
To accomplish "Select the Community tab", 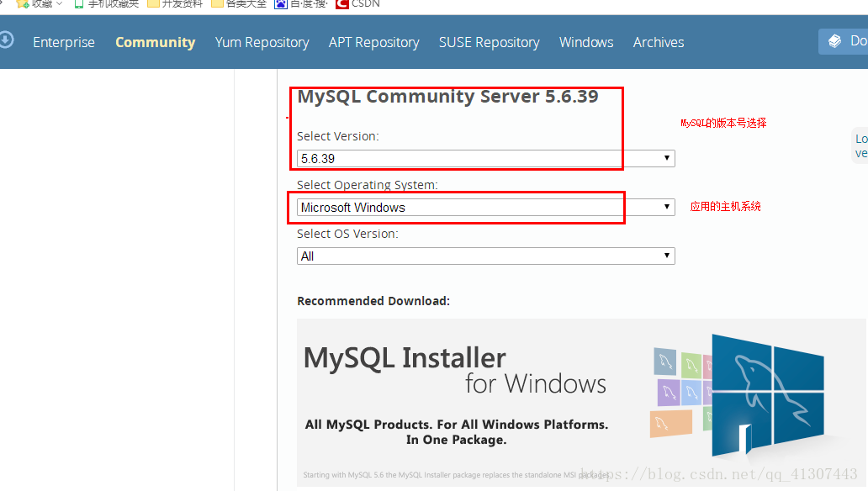I will point(155,42).
